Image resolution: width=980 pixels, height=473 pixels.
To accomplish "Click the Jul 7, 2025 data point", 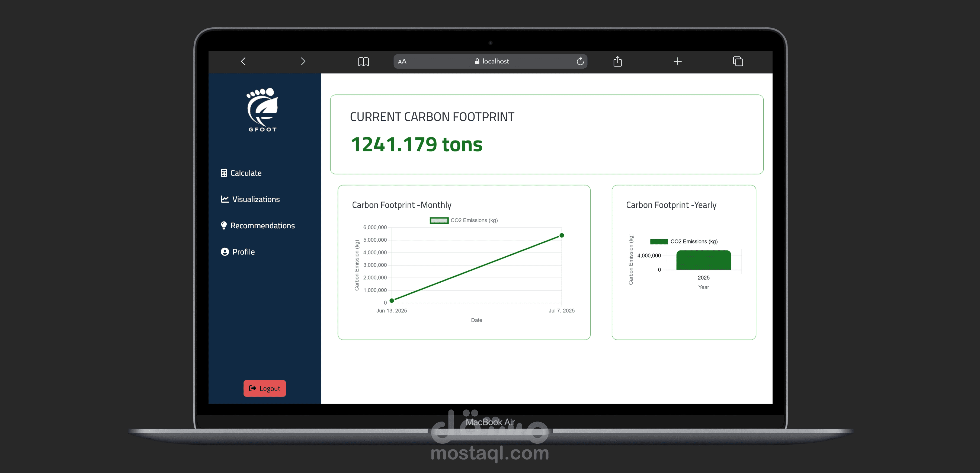I will 562,235.
